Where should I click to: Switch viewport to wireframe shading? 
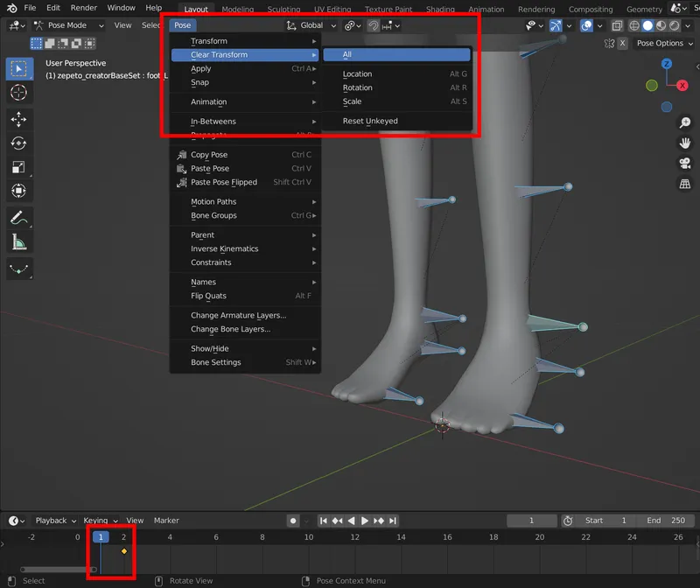(633, 27)
